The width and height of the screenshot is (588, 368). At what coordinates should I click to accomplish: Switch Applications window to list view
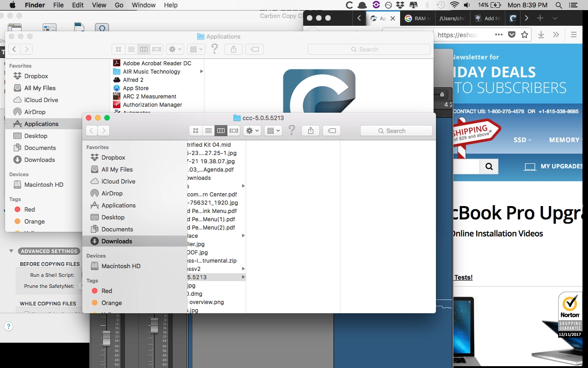(131, 49)
